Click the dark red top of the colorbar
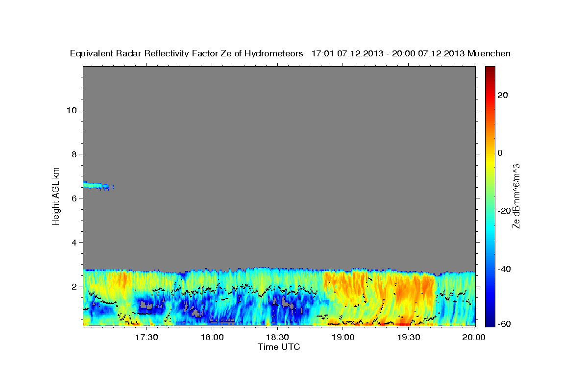 pyautogui.click(x=490, y=72)
